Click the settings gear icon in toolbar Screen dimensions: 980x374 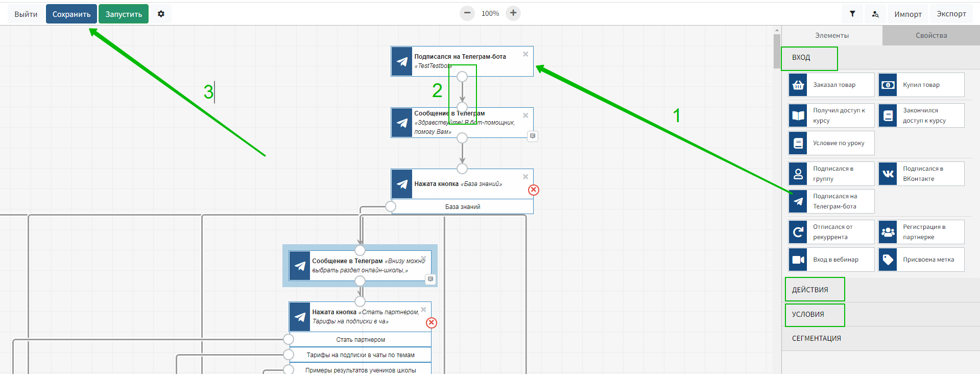coord(161,14)
